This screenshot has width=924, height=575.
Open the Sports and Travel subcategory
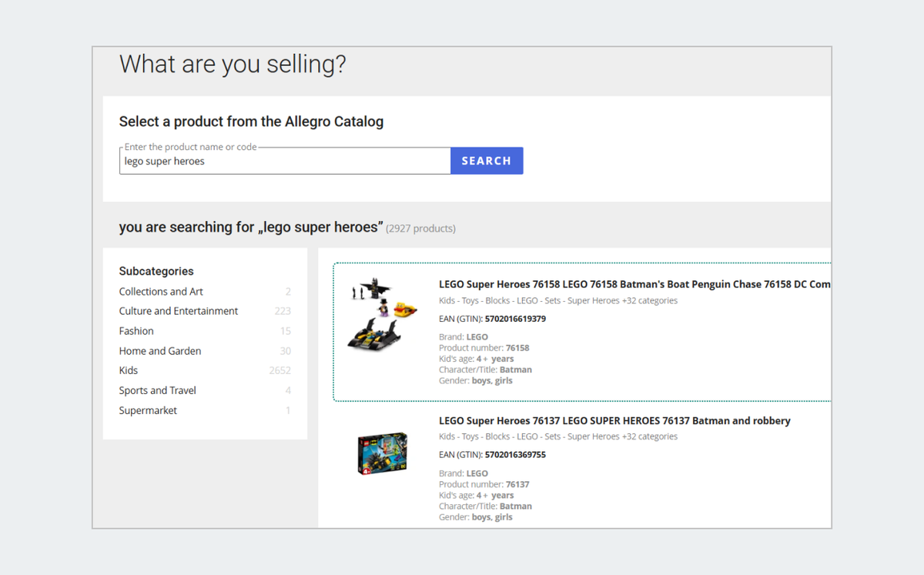[158, 390]
